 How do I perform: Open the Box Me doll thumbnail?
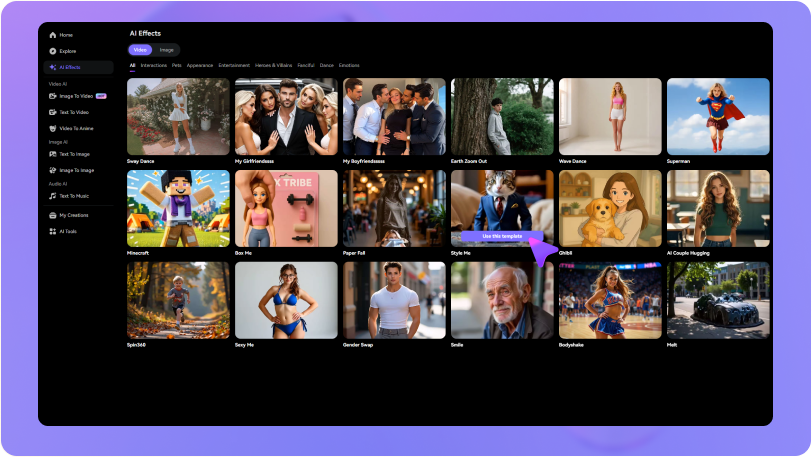click(286, 208)
